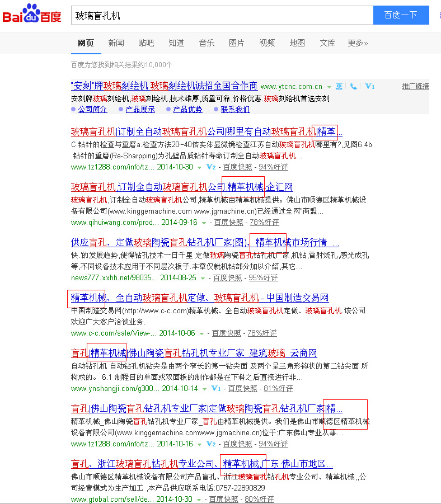Open the dropdown arrow beside www.ytcnc.com.cn
This screenshot has height=504, width=441.
330,87
